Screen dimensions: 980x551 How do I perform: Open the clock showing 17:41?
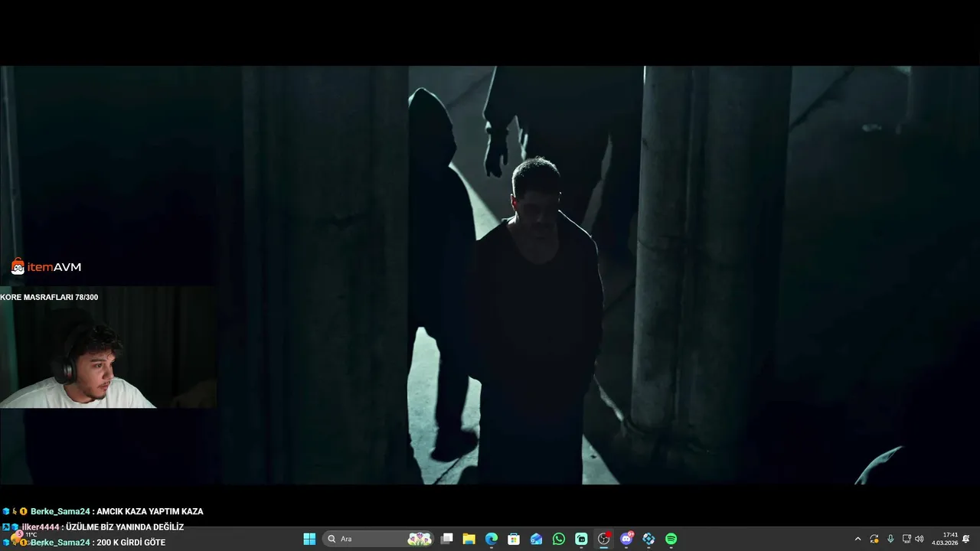945,539
